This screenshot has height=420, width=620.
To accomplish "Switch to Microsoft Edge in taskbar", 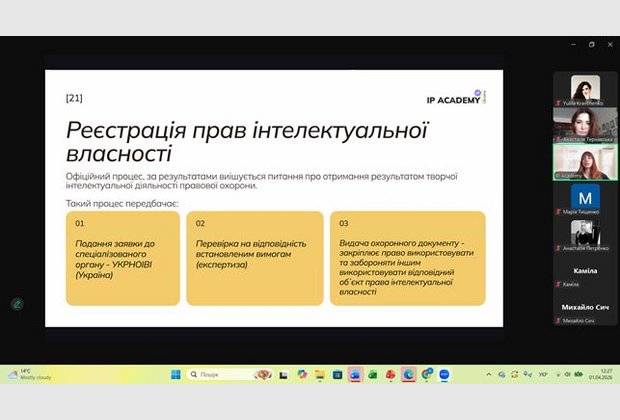I will point(408,374).
